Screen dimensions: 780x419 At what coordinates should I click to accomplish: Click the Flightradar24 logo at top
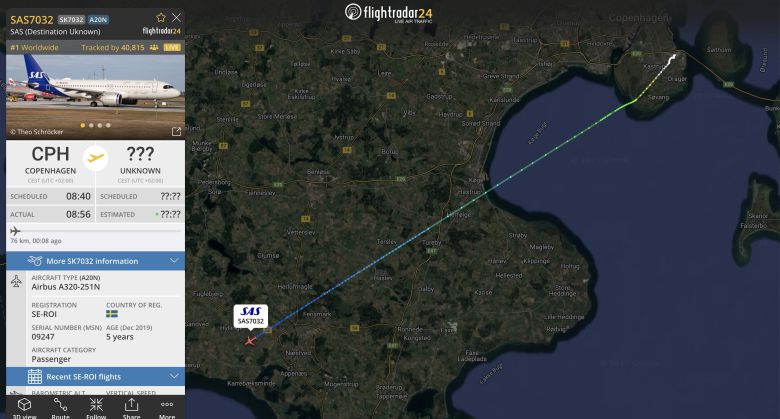(x=389, y=13)
